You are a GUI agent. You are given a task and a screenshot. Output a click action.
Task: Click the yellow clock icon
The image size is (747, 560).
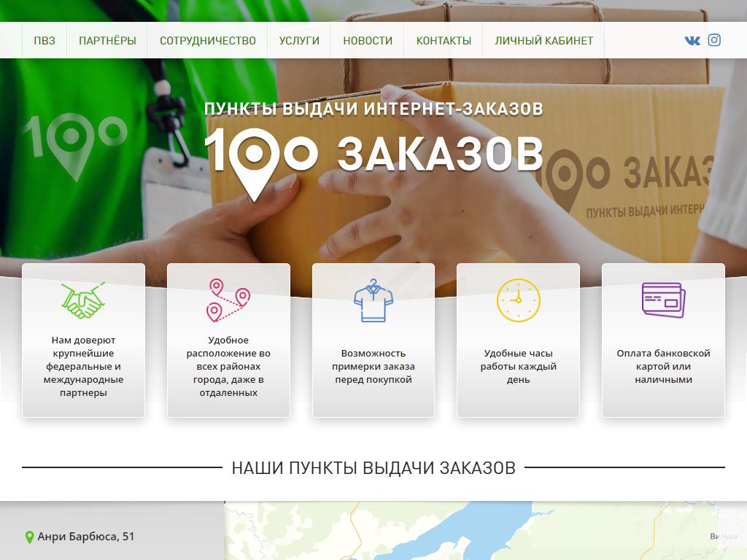click(x=518, y=300)
